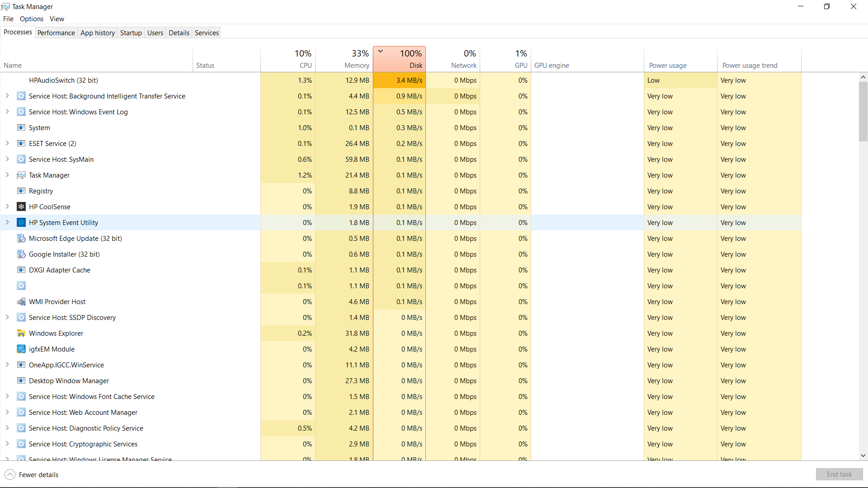Switch to the Services tab
Image resolution: width=868 pixels, height=488 pixels.
(207, 33)
